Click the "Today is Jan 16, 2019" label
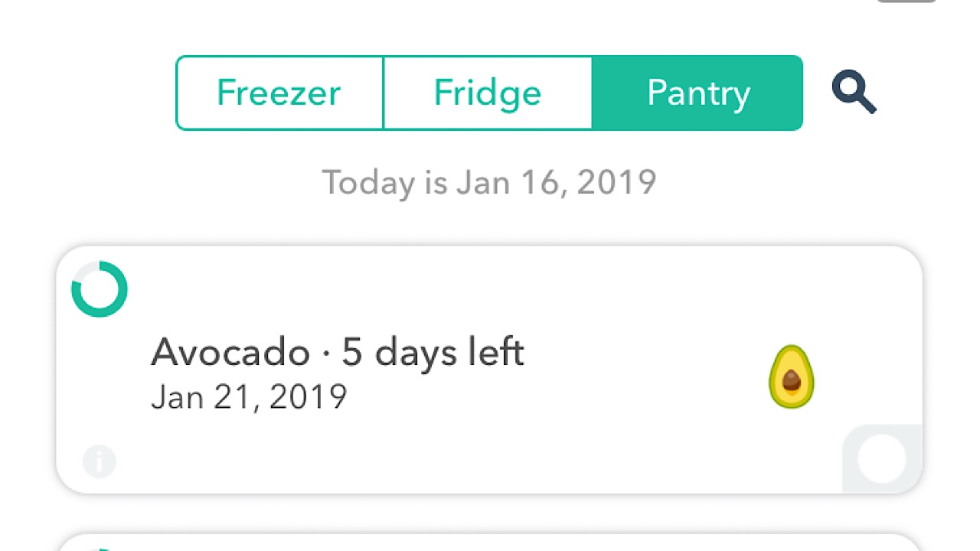 click(x=489, y=183)
